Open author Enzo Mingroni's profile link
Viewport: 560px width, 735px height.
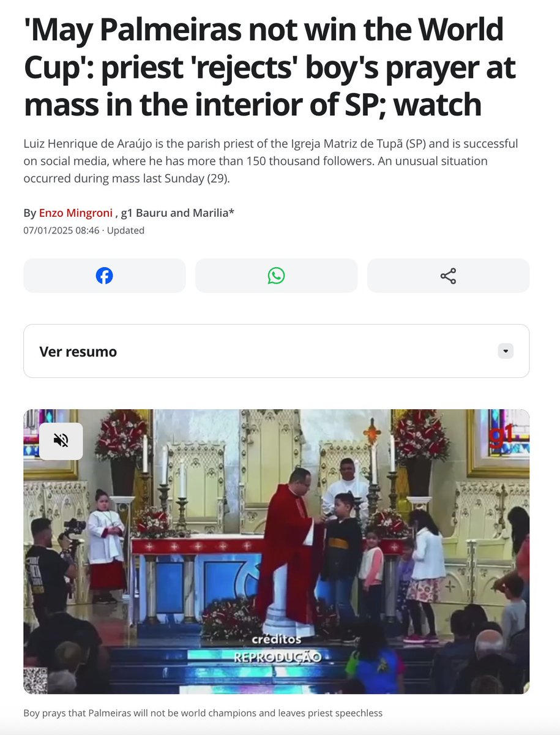coord(77,213)
